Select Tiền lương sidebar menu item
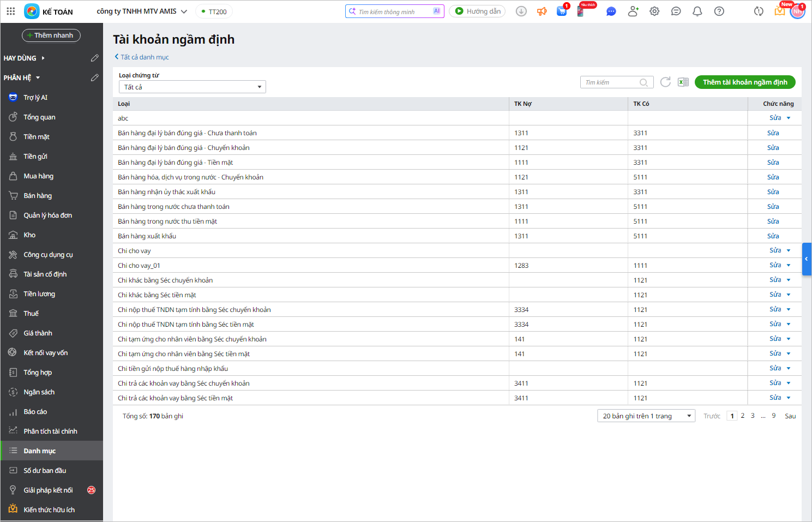This screenshot has height=522, width=812. click(39, 294)
